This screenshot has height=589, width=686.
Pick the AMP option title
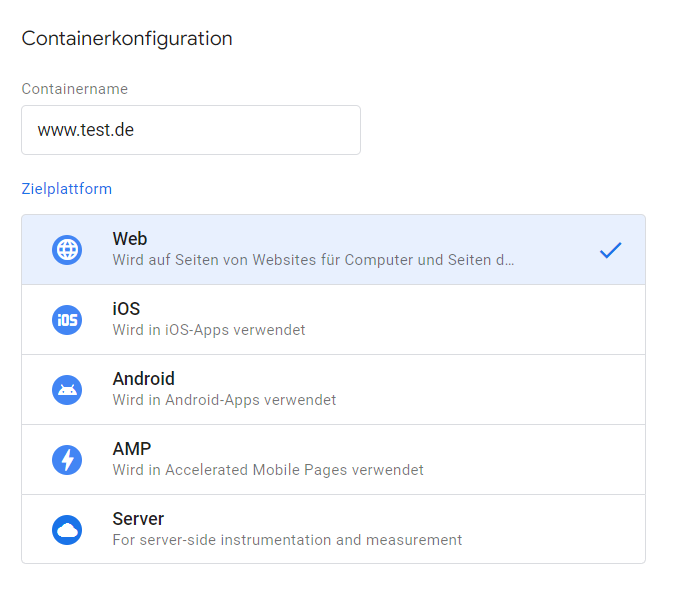click(131, 449)
